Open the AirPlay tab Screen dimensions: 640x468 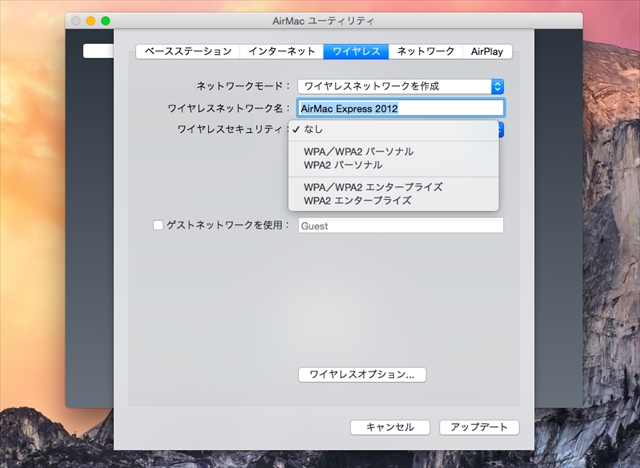coord(487,52)
